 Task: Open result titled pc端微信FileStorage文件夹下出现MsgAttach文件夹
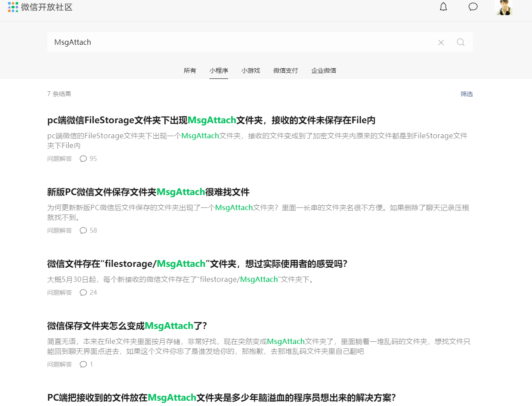click(x=212, y=120)
